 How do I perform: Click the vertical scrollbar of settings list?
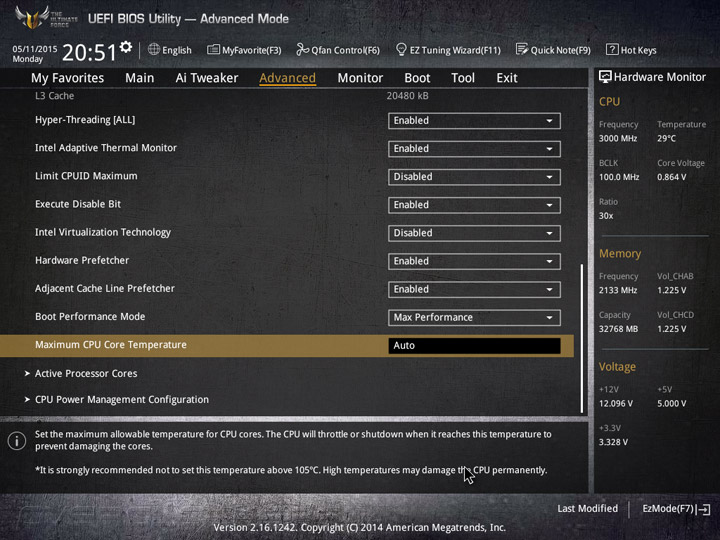(582, 338)
